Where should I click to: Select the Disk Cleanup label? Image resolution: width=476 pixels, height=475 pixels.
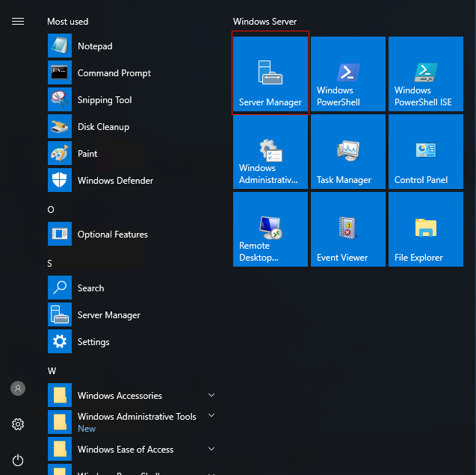coord(104,127)
